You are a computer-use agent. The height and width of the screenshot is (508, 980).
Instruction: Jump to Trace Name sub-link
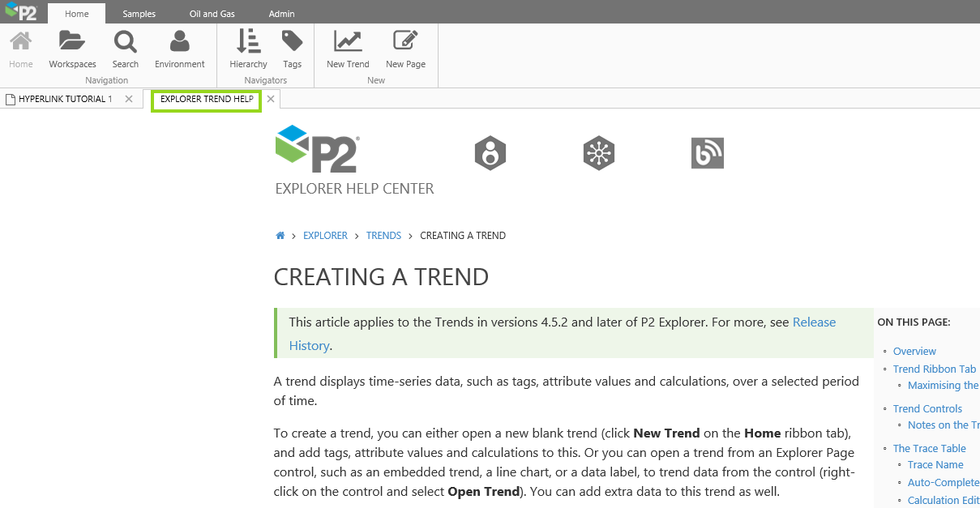935,465
